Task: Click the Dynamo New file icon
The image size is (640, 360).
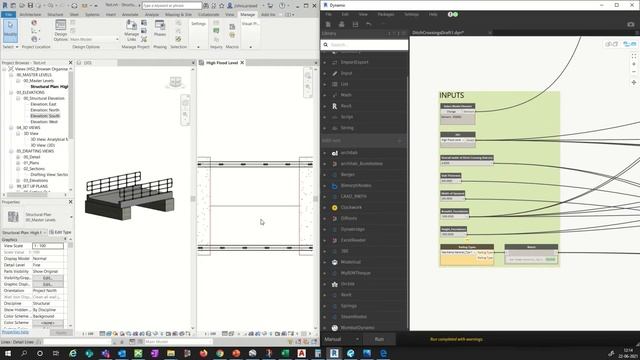Action: pos(328,24)
